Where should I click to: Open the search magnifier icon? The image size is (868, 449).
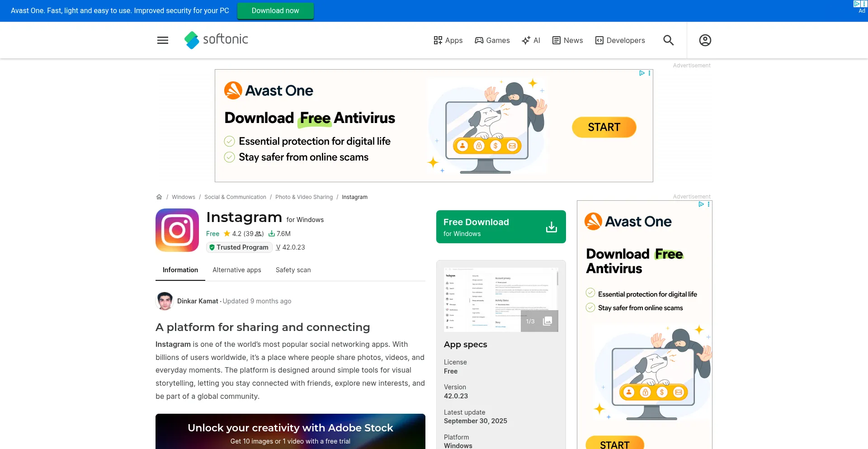(668, 40)
